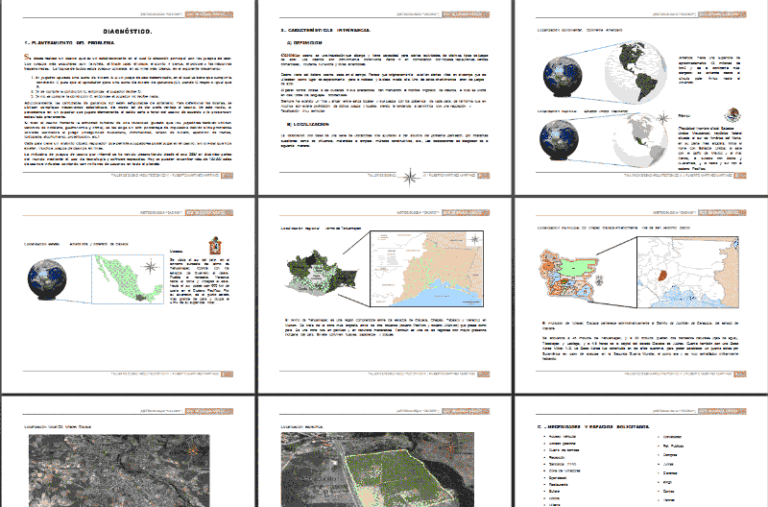Click the compass star above the North America globe
Screen dimensions: 768x507
coord(663,118)
